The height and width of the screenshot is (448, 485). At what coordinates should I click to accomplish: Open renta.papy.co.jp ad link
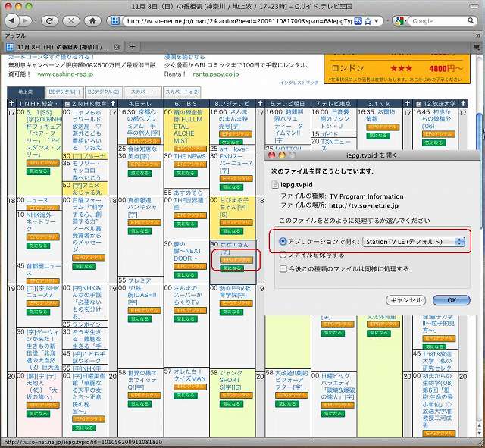pos(215,74)
